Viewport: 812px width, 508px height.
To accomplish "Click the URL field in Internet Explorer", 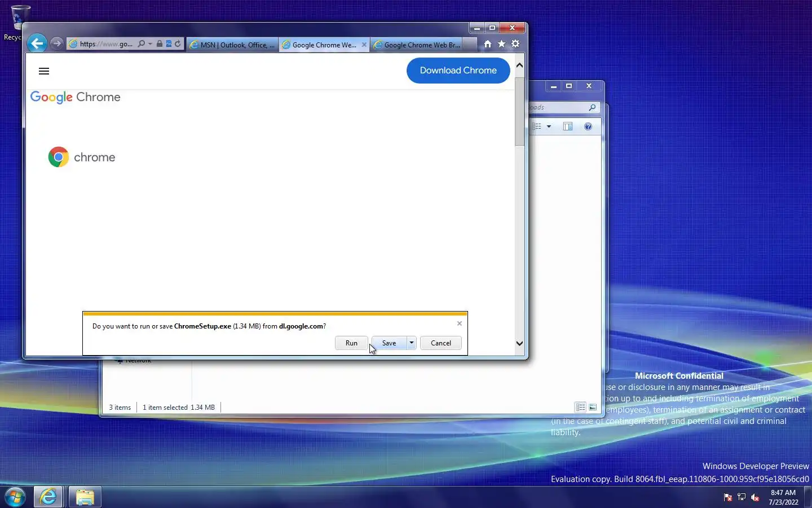I will pos(106,44).
